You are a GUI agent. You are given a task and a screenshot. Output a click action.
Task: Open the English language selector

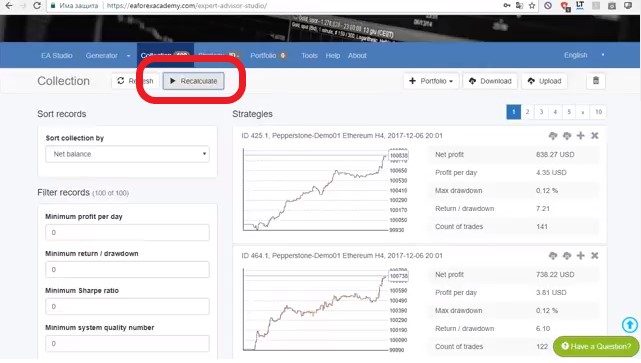point(583,55)
